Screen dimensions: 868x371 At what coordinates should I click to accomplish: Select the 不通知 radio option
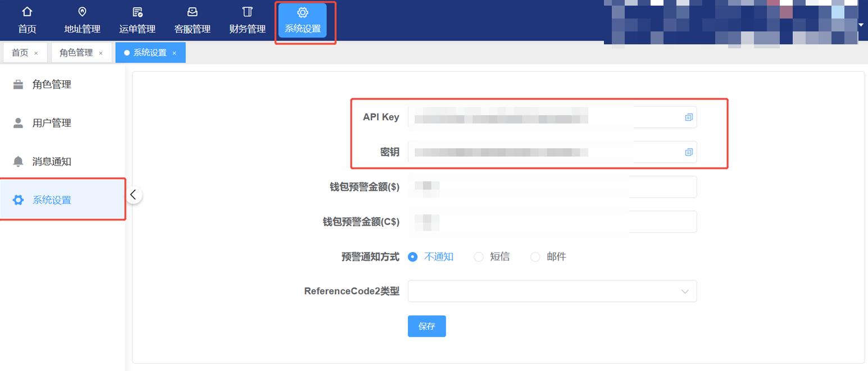click(x=413, y=257)
